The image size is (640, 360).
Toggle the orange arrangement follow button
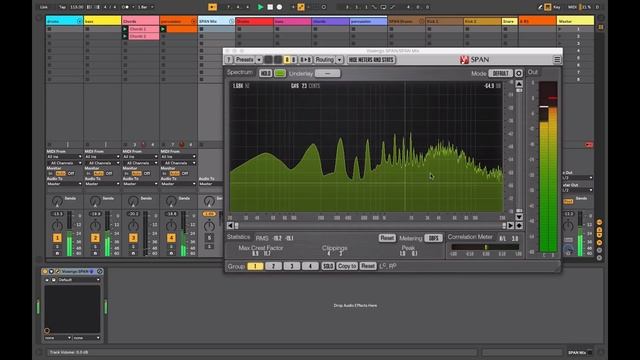click(x=212, y=7)
